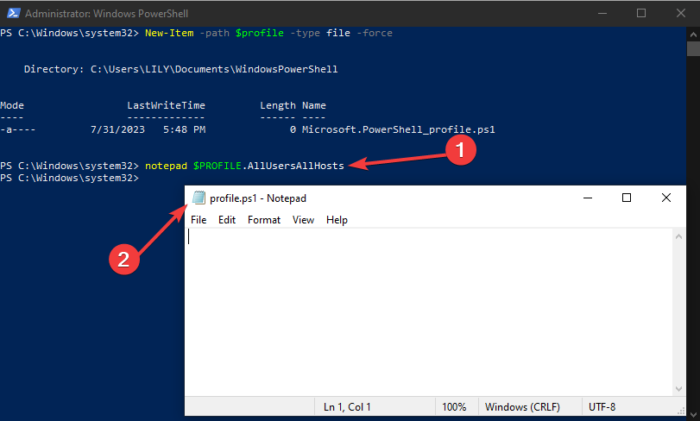Viewport: 700px width, 421px height.
Task: Open the Help menu in Notepad
Action: (x=337, y=220)
